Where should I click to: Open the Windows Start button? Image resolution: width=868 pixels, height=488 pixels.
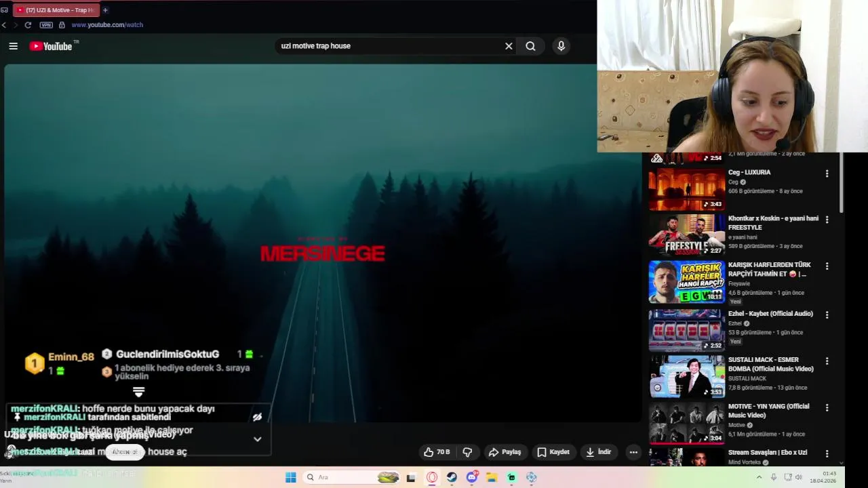(290, 477)
